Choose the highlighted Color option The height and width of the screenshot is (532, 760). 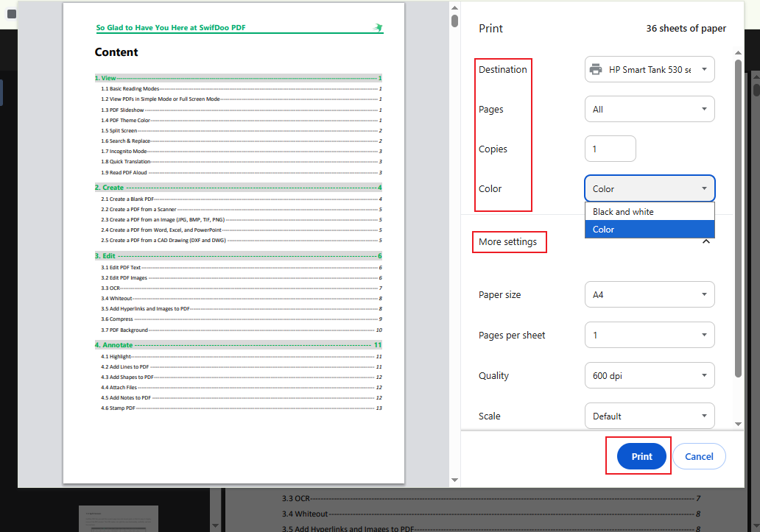650,229
